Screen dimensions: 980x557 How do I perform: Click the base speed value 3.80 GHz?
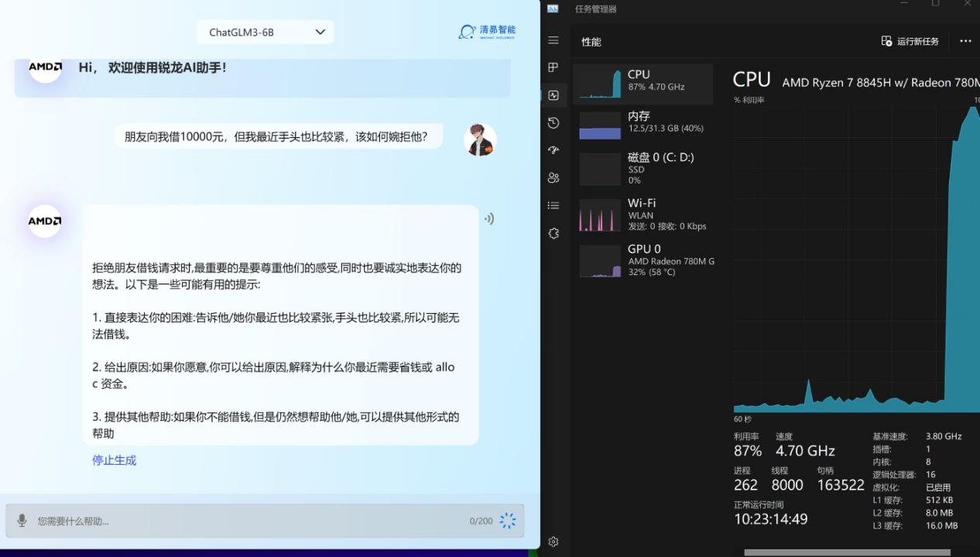click(944, 436)
